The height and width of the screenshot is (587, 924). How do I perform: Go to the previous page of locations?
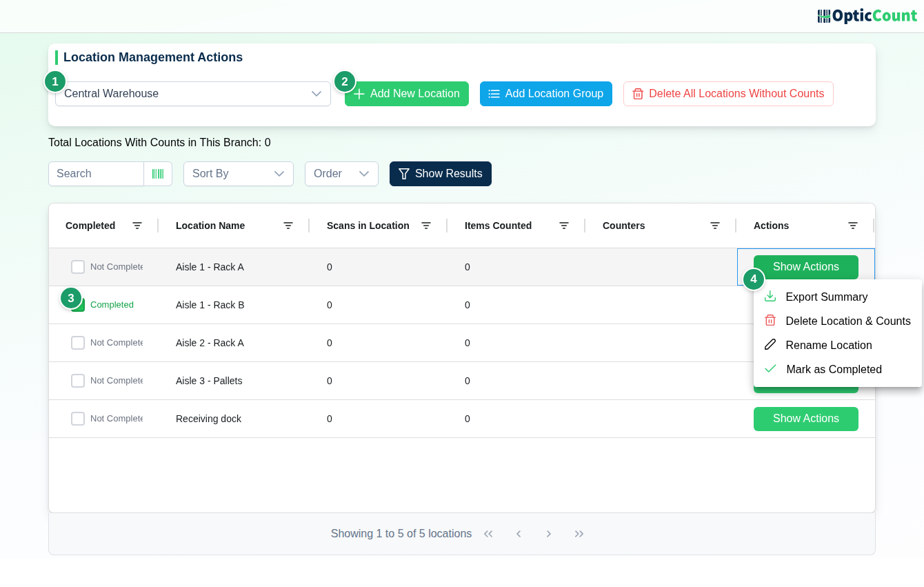(x=519, y=534)
